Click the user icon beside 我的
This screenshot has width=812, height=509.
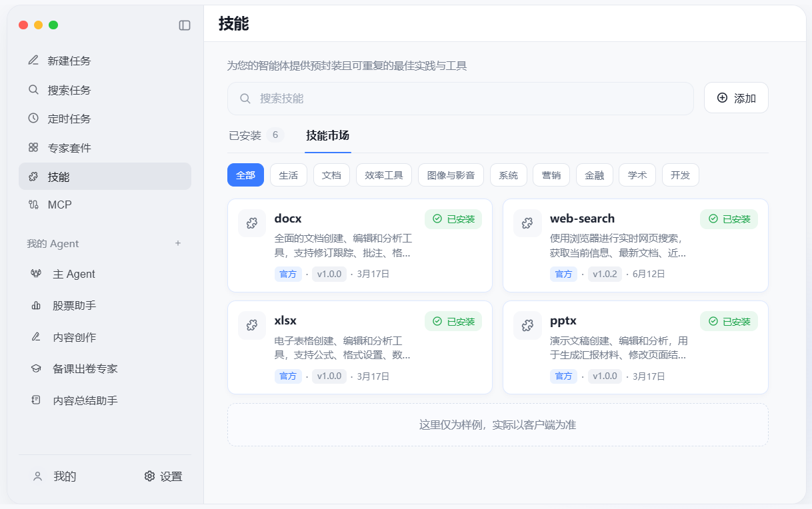point(38,476)
